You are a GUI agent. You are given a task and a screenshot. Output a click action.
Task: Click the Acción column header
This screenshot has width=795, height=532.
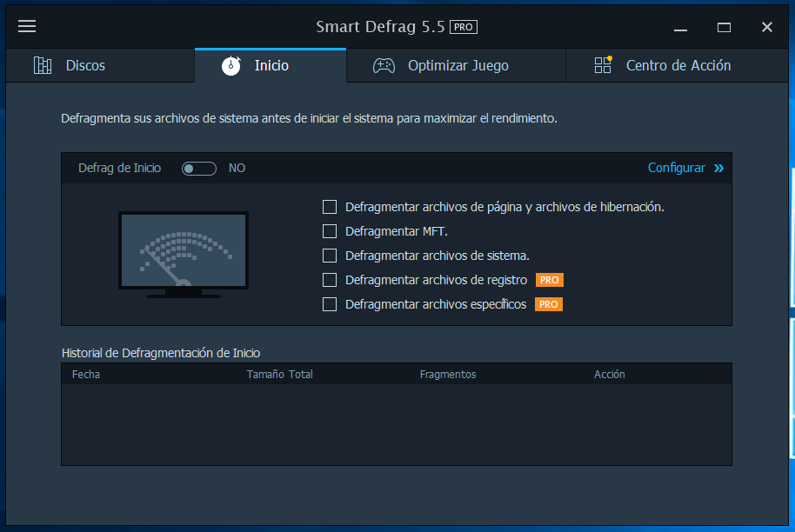coord(610,375)
